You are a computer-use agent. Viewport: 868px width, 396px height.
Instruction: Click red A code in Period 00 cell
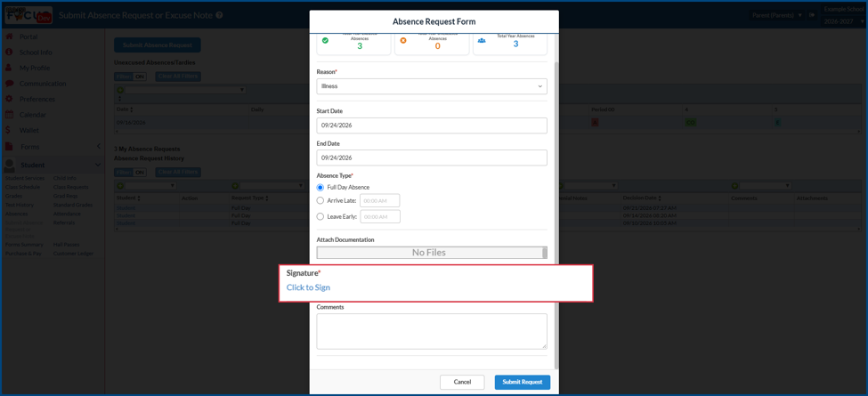pos(595,122)
